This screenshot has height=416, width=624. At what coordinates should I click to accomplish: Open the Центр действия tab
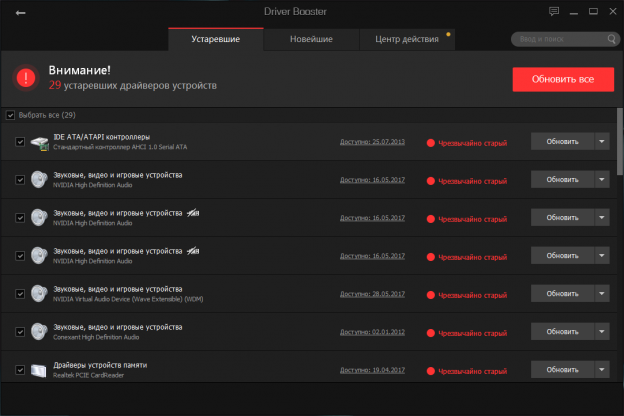(x=407, y=39)
